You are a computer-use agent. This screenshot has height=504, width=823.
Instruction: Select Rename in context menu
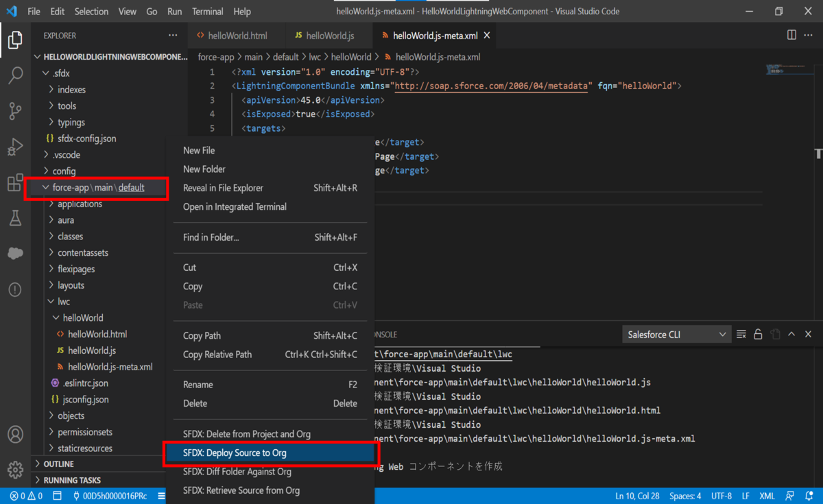(270, 385)
